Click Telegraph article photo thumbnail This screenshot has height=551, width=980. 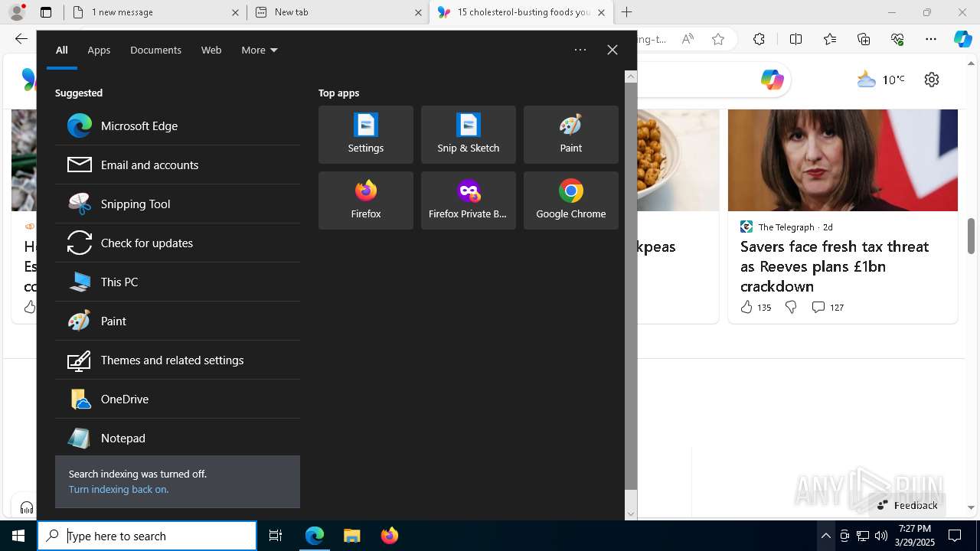[843, 160]
